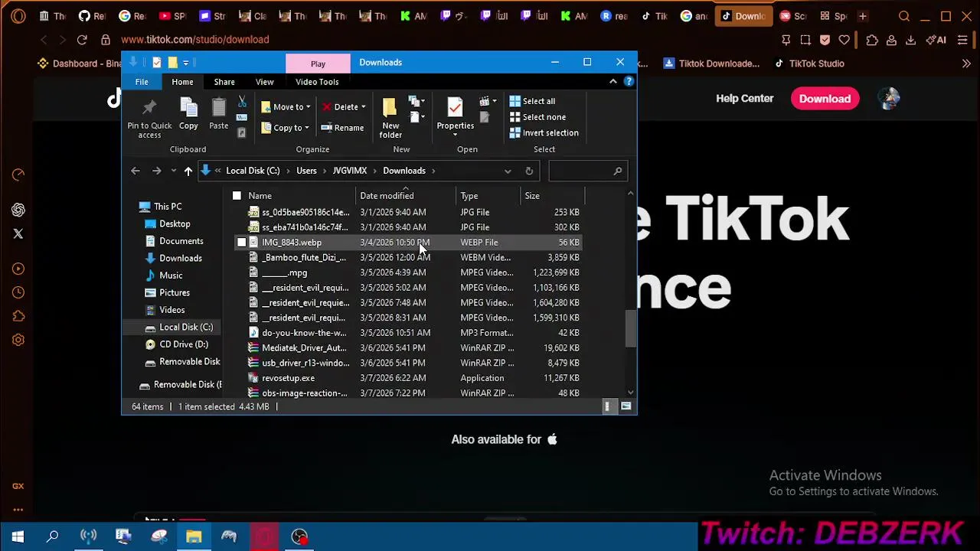Click the heart bookmark icon in Opera toolbar
Viewport: 980px width, 551px height.
[844, 40]
